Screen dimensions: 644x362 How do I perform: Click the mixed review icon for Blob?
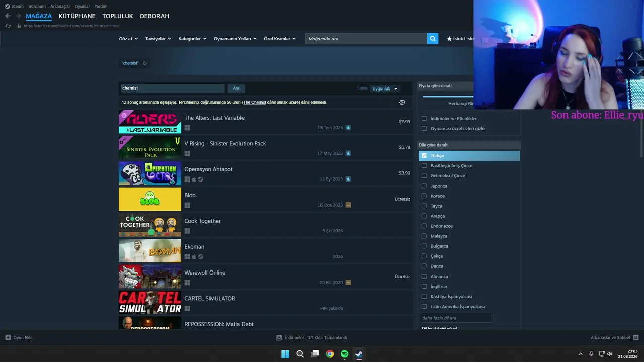(348, 205)
